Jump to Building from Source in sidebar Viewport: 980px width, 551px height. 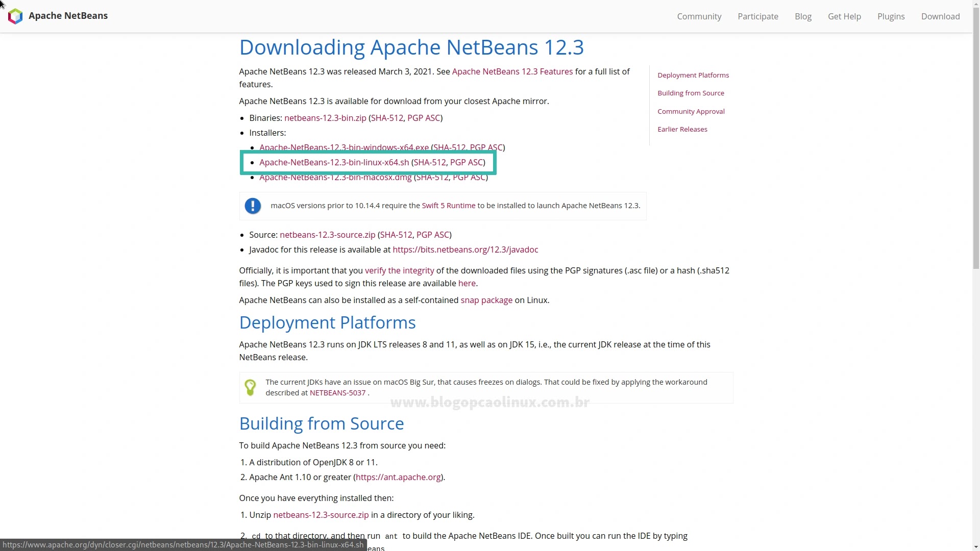pyautogui.click(x=691, y=93)
